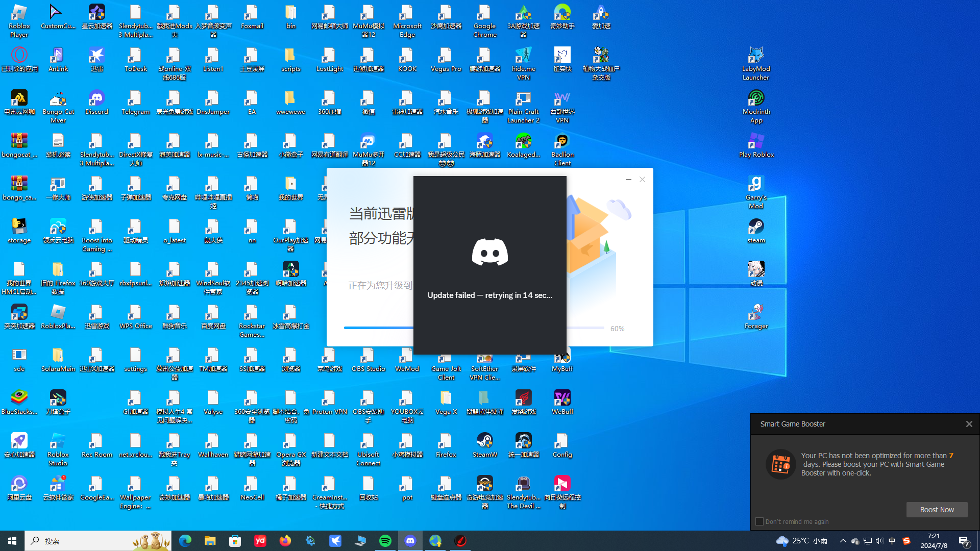Check the "Don't remind me again" box
The width and height of the screenshot is (980, 551).
point(759,521)
